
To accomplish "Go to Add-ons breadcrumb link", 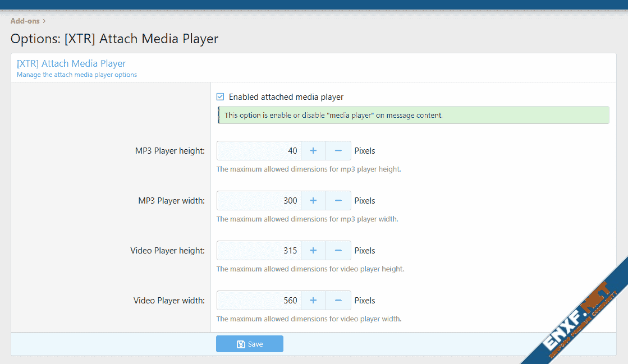I will [25, 21].
